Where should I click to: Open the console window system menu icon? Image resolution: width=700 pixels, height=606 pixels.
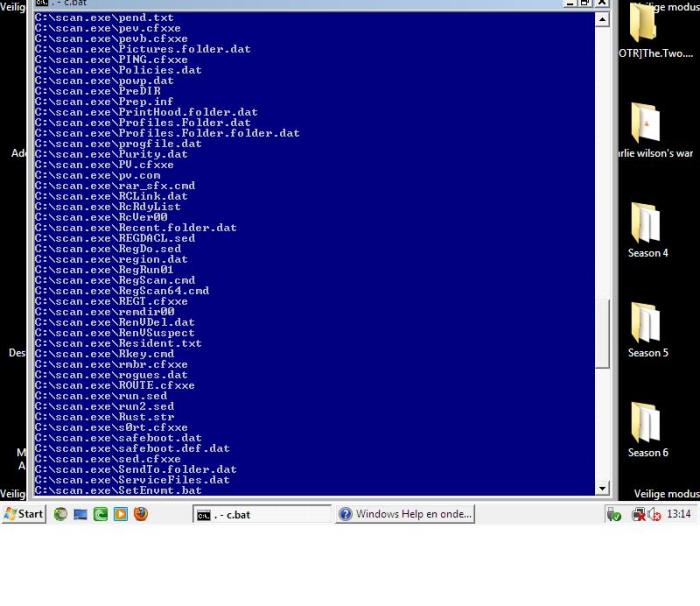tap(41, 3)
